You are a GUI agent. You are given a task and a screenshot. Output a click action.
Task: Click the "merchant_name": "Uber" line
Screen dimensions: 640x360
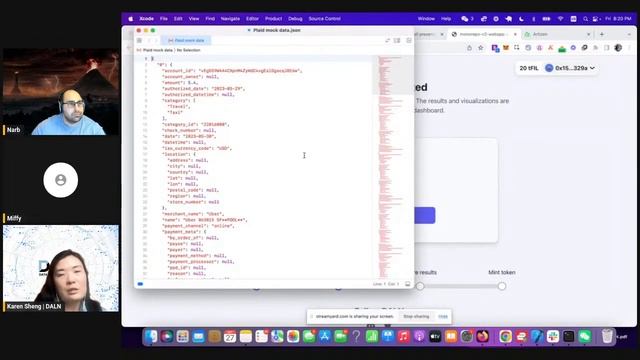pyautogui.click(x=193, y=213)
